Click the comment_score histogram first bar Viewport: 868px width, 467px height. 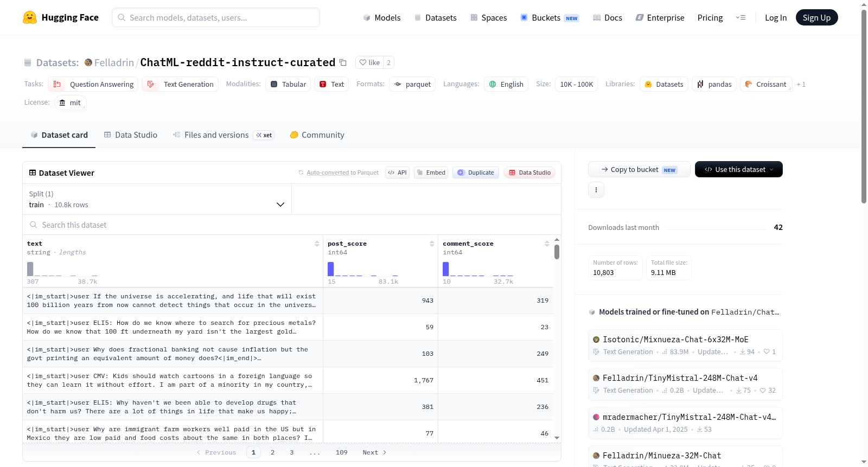tap(445, 269)
